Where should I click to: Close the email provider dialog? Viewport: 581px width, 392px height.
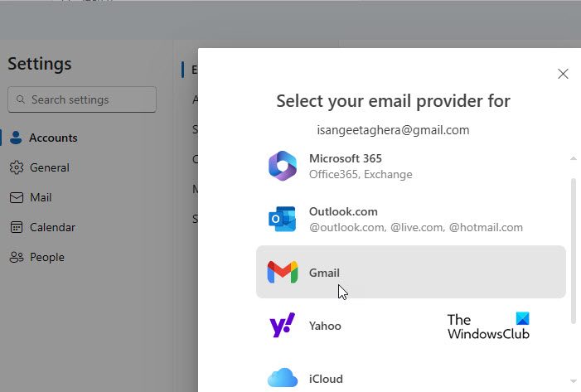point(563,74)
